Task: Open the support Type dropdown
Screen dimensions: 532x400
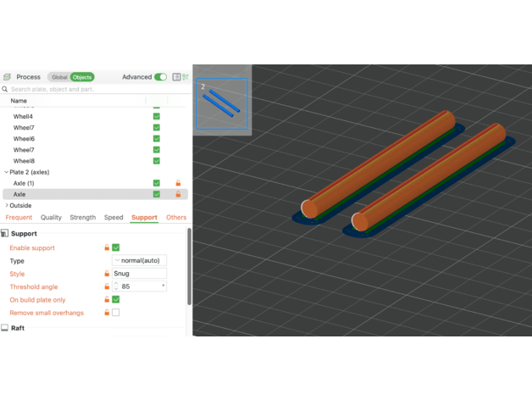Action: 139,261
